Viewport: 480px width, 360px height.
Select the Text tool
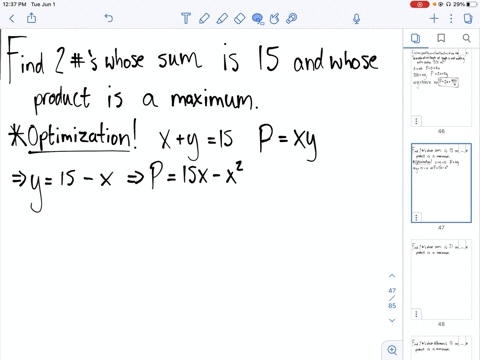coord(186,18)
